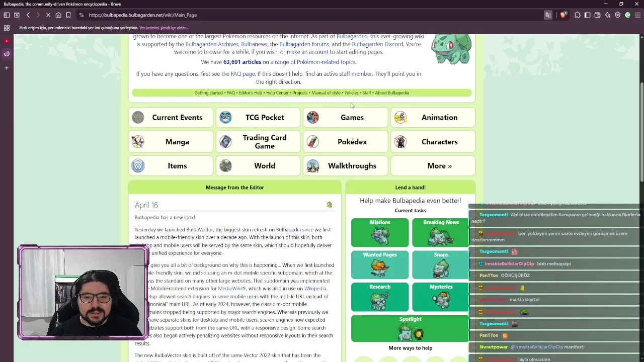
Task: Launch the Leo AI assistant icon
Action: 608,15
